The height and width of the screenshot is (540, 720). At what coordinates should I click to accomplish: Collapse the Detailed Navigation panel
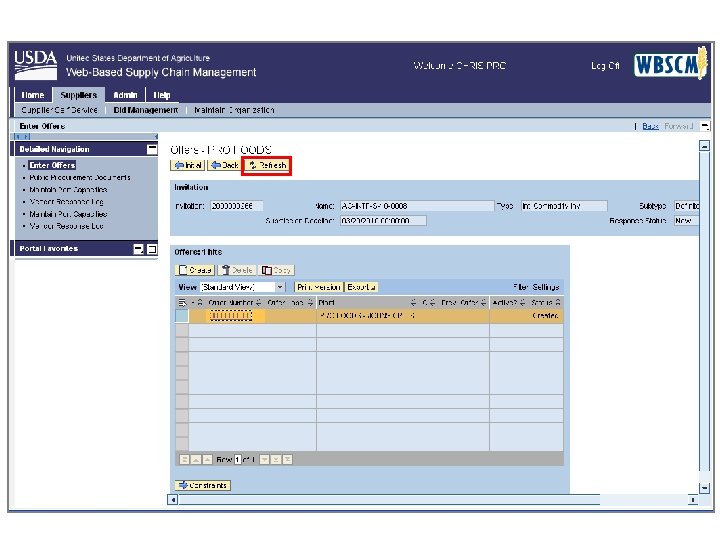pyautogui.click(x=152, y=149)
